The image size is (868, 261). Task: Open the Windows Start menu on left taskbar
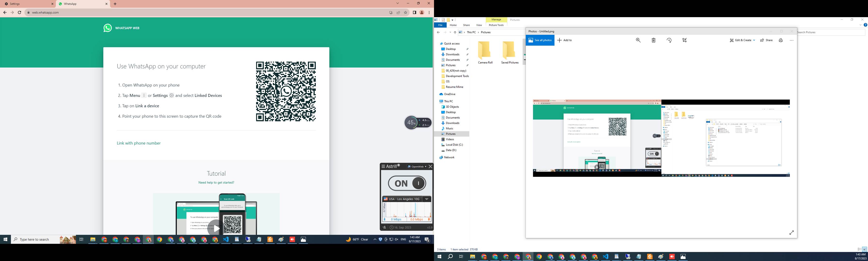point(5,239)
